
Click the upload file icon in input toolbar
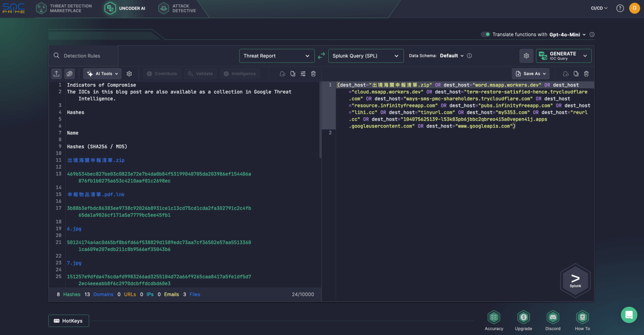57,74
